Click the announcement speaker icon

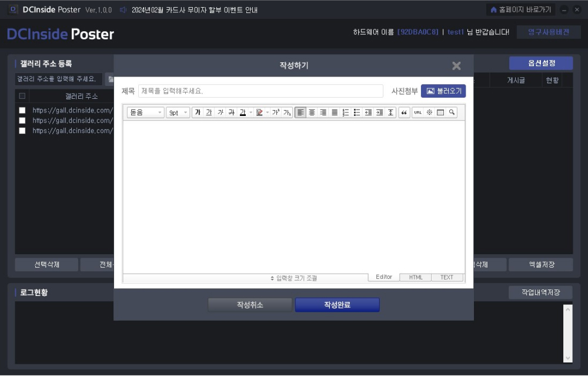[x=123, y=10]
